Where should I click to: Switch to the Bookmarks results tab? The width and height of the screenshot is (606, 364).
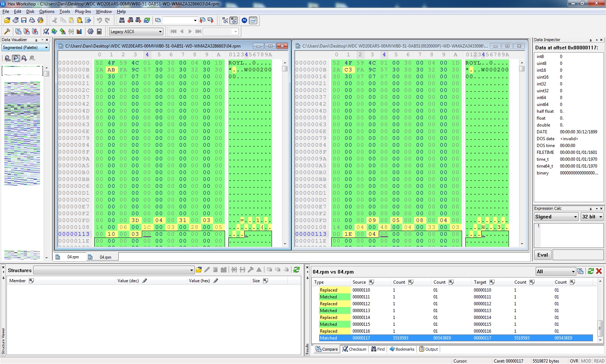(402, 349)
